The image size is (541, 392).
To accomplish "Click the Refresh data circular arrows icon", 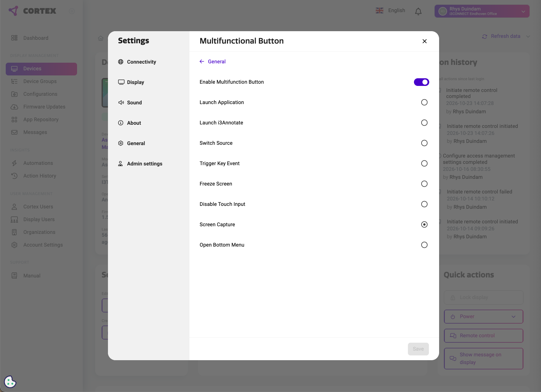I will coord(485,37).
